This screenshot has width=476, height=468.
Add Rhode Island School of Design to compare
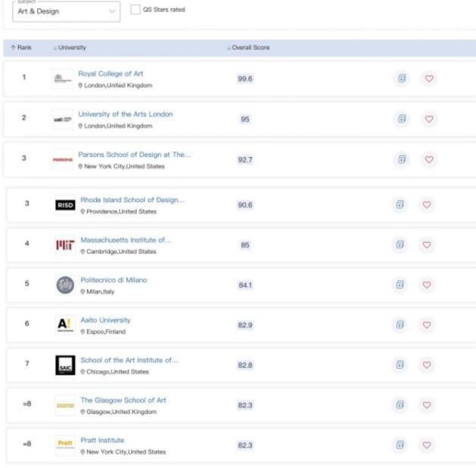pyautogui.click(x=400, y=204)
